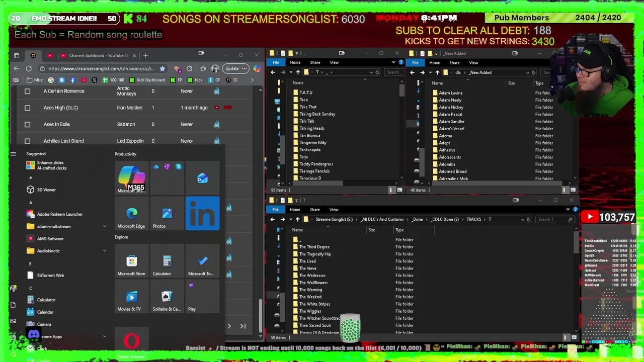Switch to details view in _New Added window
644x362 pixels.
click(565, 190)
